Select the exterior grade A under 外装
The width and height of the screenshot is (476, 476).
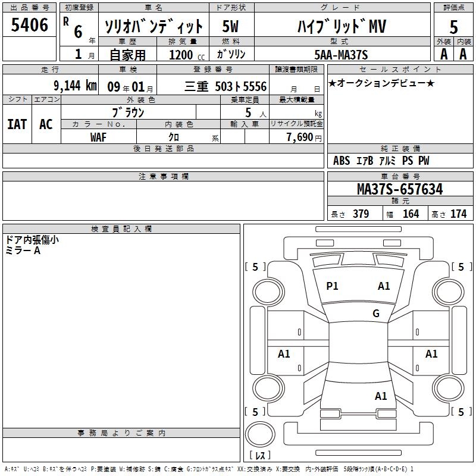[444, 54]
